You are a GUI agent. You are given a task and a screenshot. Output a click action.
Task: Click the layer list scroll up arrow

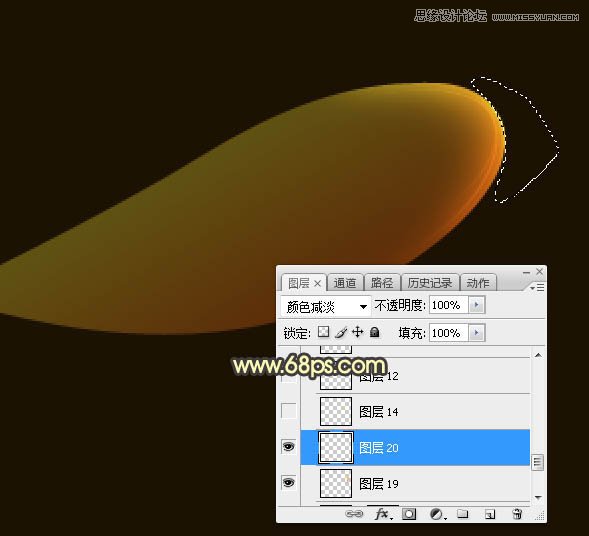click(x=538, y=355)
